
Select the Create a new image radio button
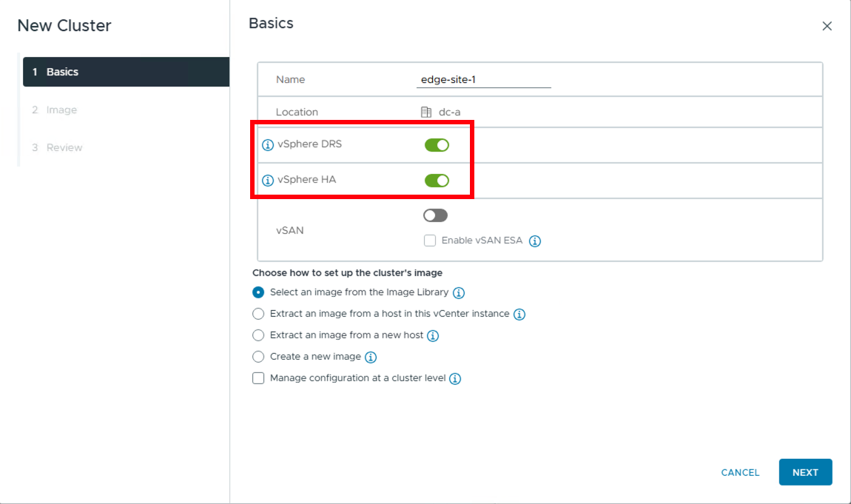[258, 357]
